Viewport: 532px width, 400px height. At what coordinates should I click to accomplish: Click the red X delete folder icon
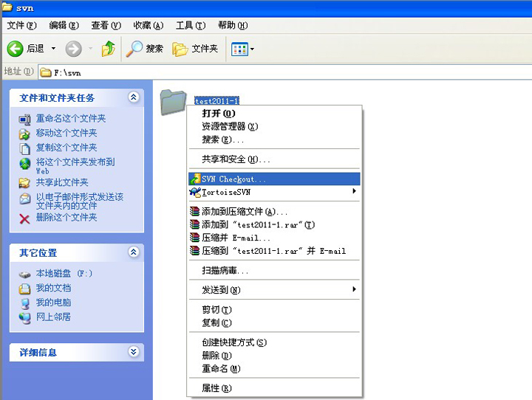24,219
